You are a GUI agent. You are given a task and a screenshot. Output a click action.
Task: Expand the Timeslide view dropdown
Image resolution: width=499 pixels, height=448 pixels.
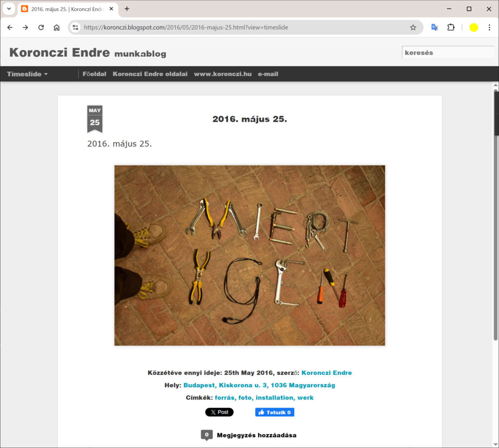(27, 74)
